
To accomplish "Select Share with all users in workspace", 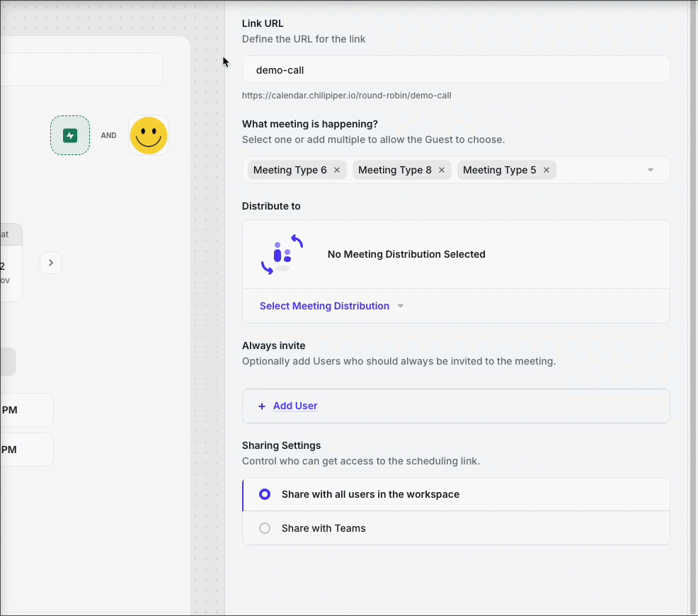I will coord(265,494).
